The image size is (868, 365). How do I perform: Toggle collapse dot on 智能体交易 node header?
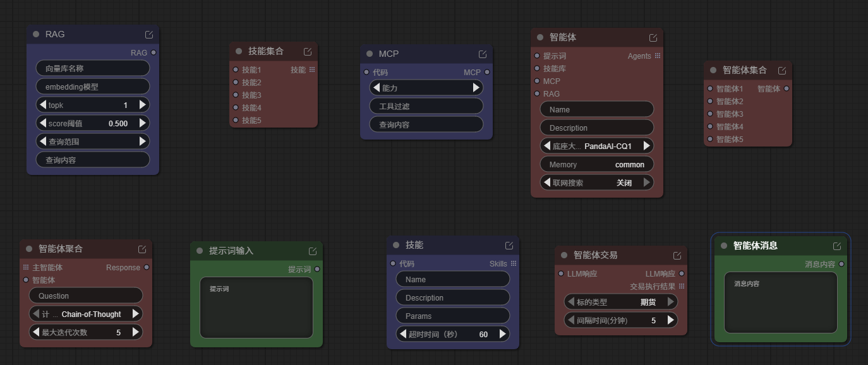pyautogui.click(x=564, y=255)
